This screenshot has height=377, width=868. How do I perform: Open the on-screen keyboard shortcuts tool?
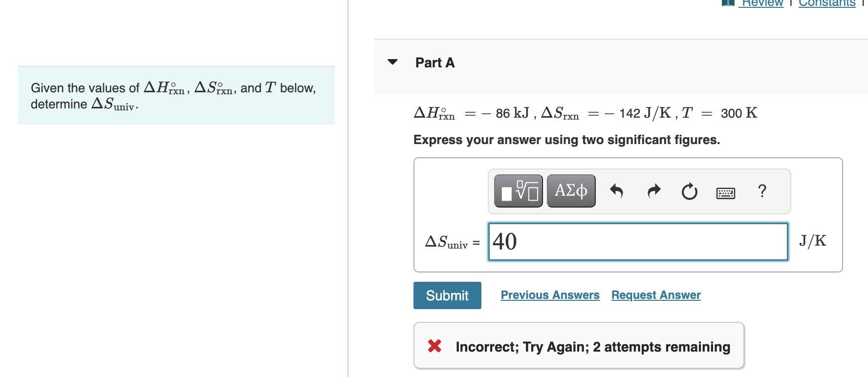click(x=725, y=193)
